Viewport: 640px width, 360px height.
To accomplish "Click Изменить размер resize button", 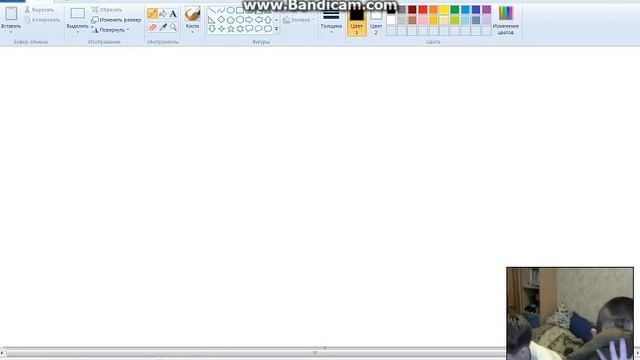I will click(x=116, y=20).
